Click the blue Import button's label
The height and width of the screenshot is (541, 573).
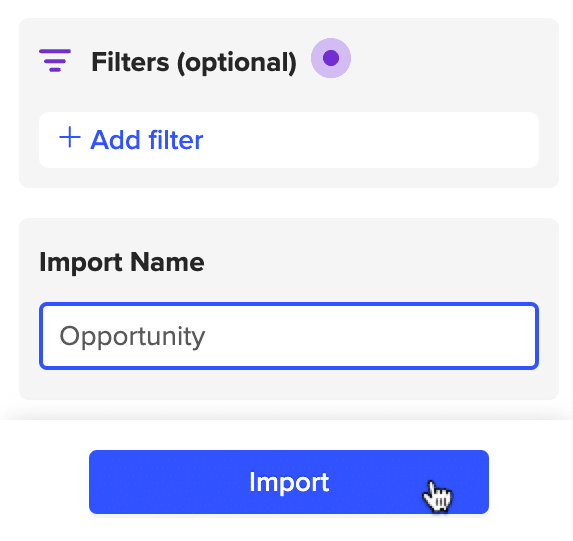(x=289, y=483)
